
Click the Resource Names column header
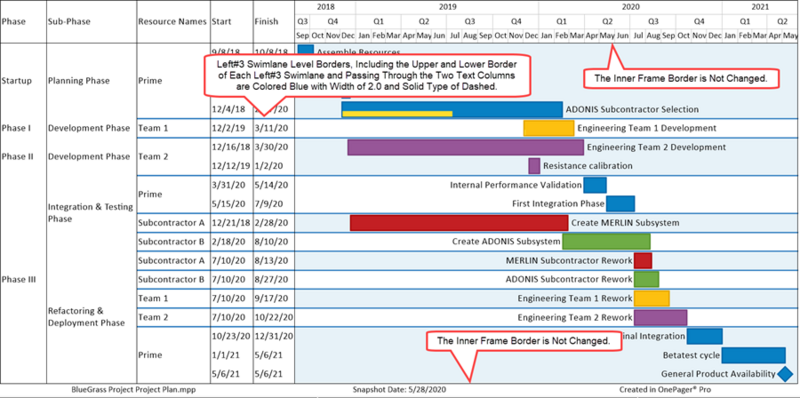coord(172,22)
